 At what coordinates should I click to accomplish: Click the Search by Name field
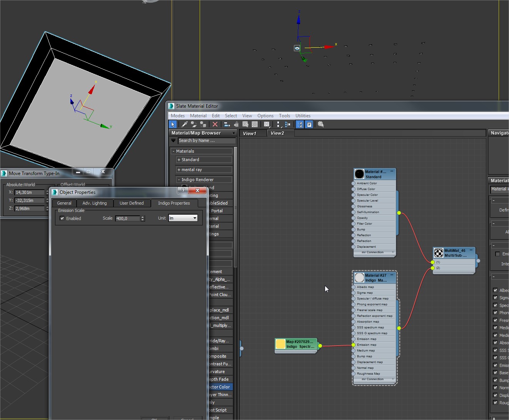tap(207, 141)
